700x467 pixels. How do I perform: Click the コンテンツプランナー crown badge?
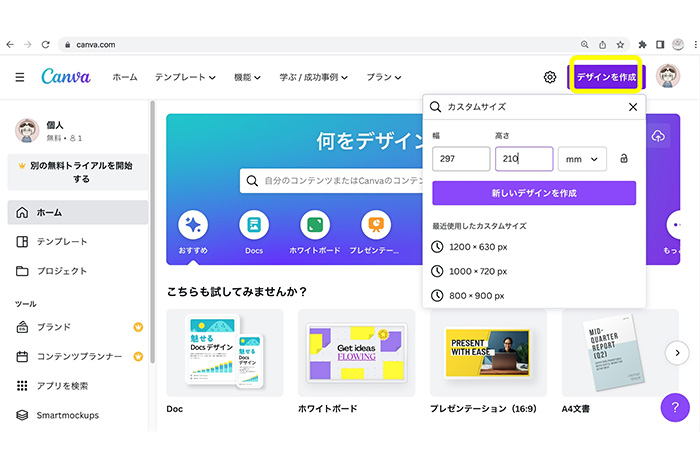pyautogui.click(x=138, y=356)
